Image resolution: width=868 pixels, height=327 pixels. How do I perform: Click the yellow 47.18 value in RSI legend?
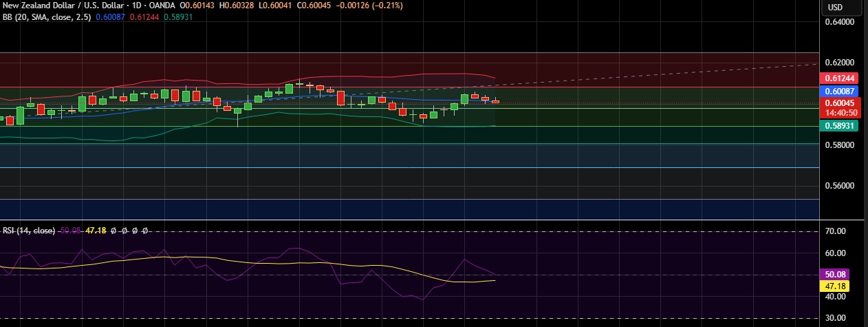click(x=96, y=231)
